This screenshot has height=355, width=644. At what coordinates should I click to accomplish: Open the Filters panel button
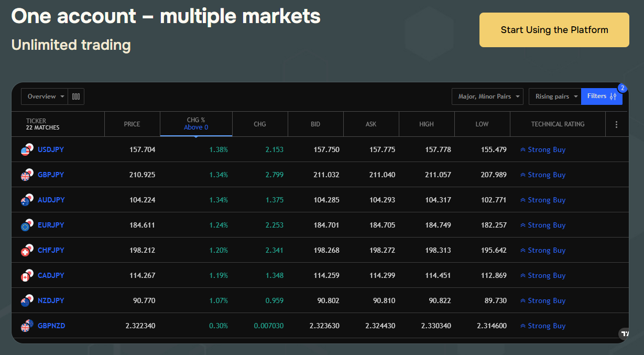pos(602,96)
